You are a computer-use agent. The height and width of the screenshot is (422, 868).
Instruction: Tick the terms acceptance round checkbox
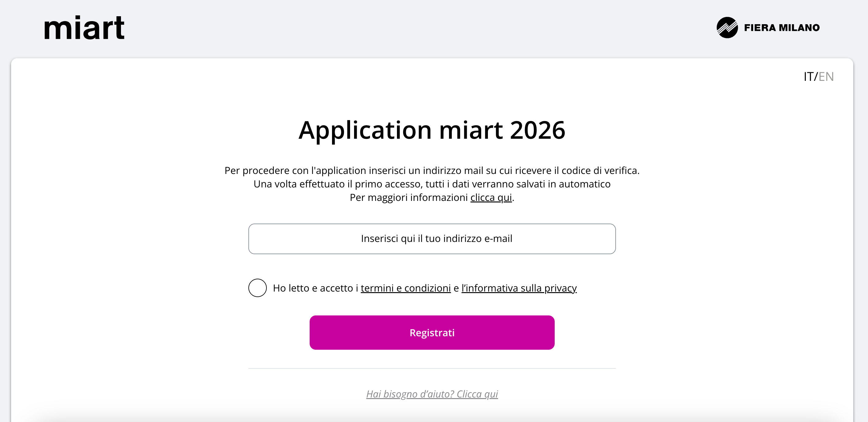point(258,288)
